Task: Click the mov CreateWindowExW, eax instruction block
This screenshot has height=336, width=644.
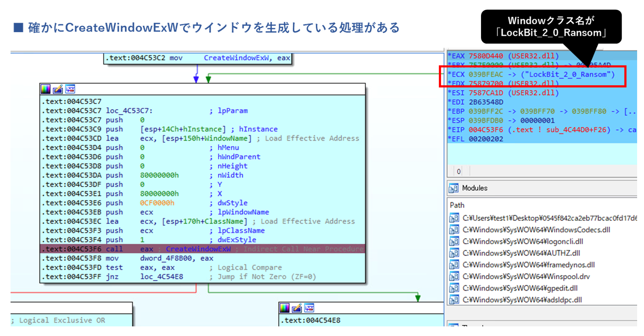Action: 197,58
